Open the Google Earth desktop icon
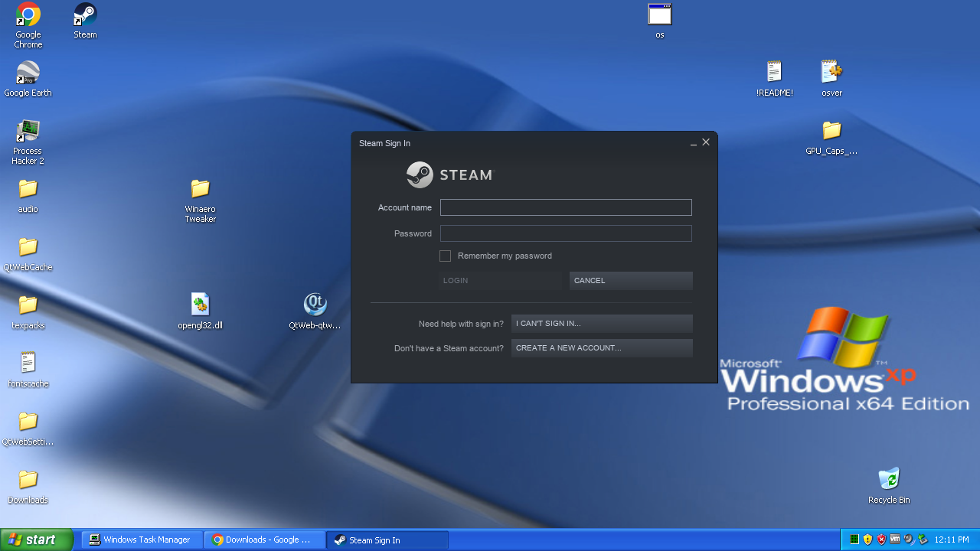The height and width of the screenshot is (551, 980). [x=28, y=73]
